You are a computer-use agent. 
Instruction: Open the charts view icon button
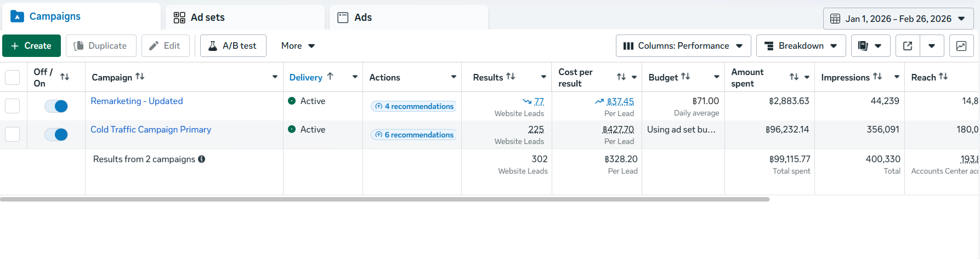[x=961, y=46]
